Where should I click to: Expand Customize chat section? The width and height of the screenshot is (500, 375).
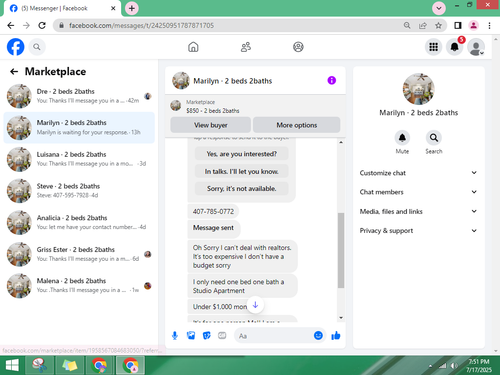point(418,173)
